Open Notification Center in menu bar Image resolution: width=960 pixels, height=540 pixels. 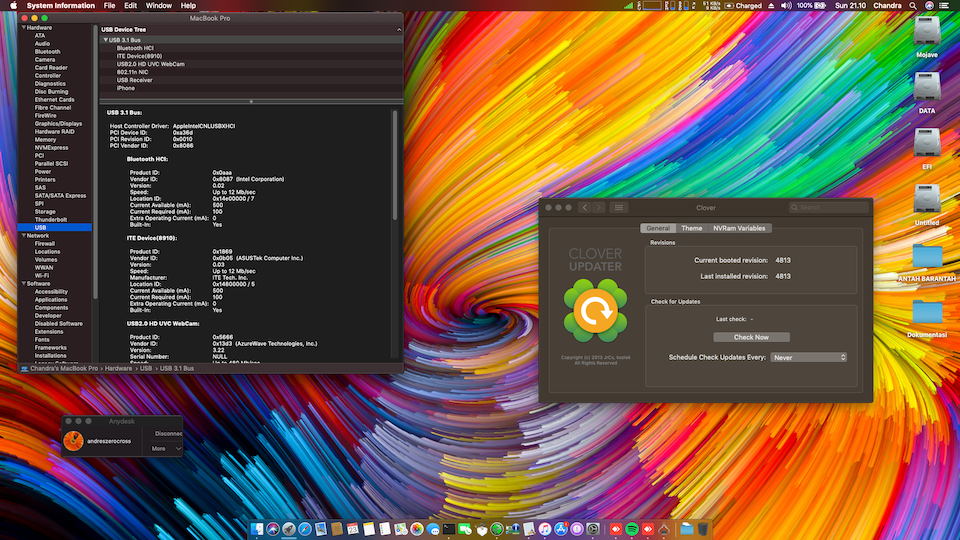pos(944,6)
